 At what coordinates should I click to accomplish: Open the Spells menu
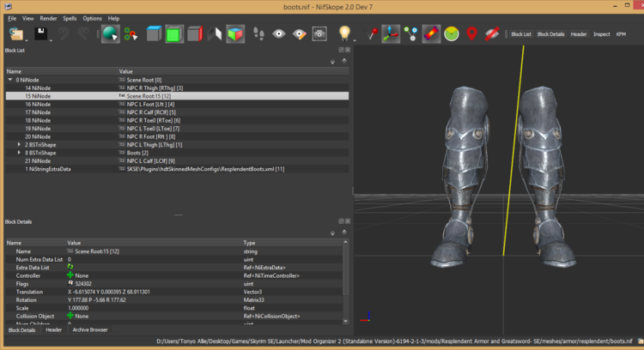click(x=70, y=18)
